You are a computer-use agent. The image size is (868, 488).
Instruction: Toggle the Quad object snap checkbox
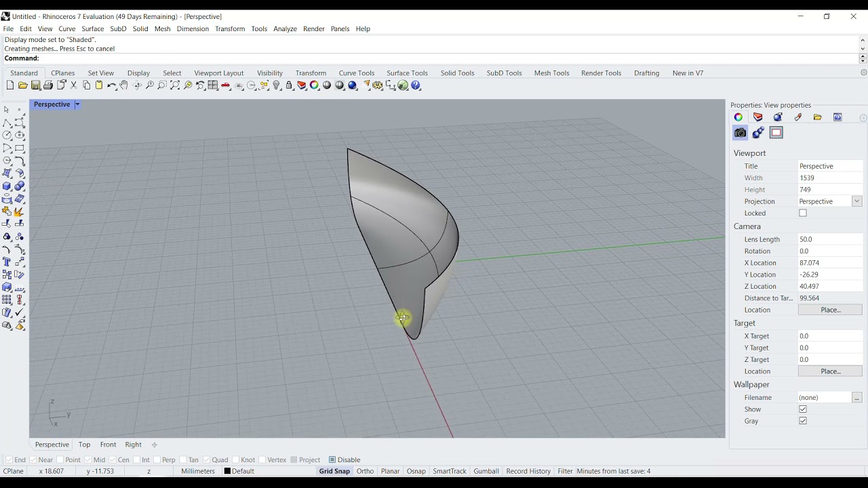(x=206, y=460)
